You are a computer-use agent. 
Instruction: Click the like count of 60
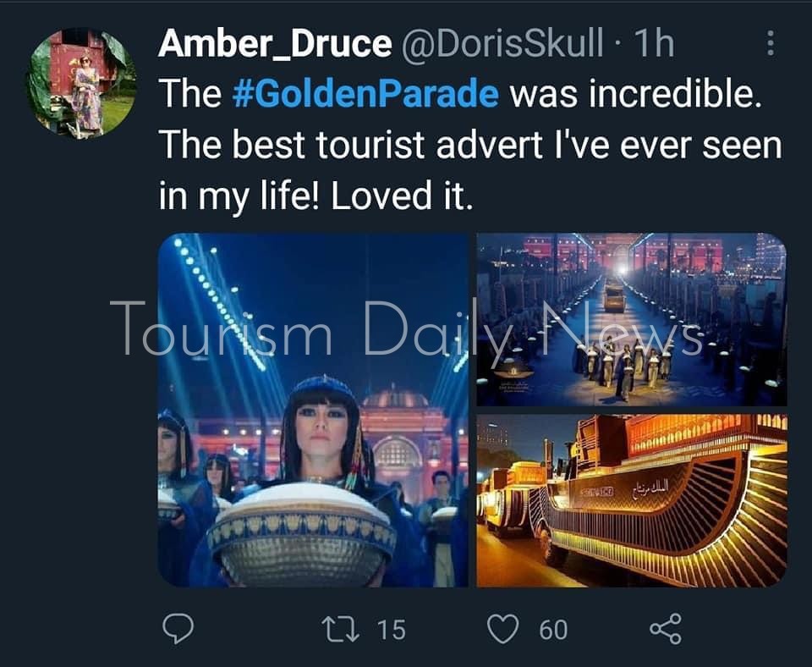click(553, 630)
